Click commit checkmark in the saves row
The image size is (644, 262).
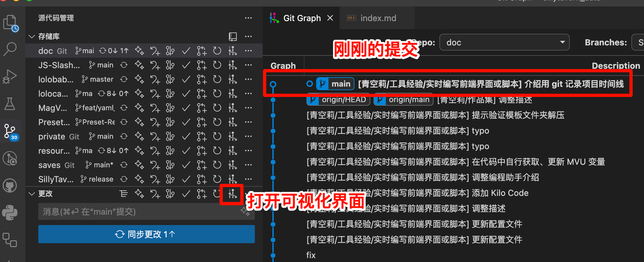(186, 165)
